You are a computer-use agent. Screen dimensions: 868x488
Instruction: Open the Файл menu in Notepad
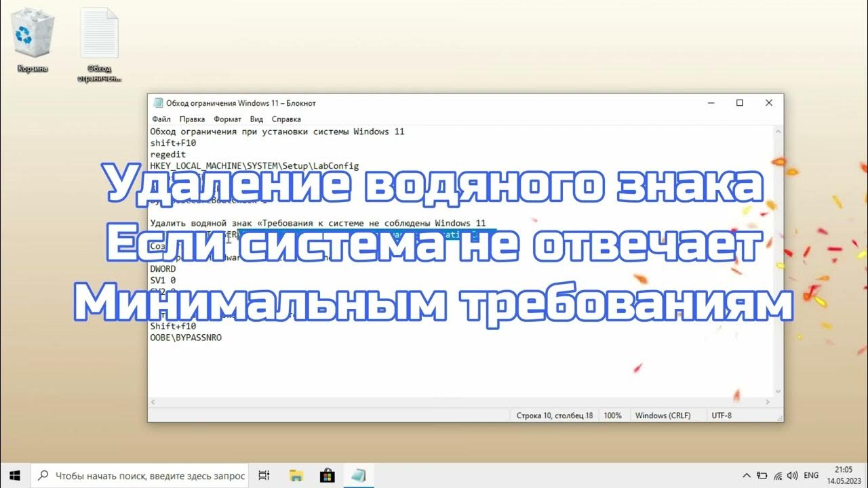tap(161, 119)
